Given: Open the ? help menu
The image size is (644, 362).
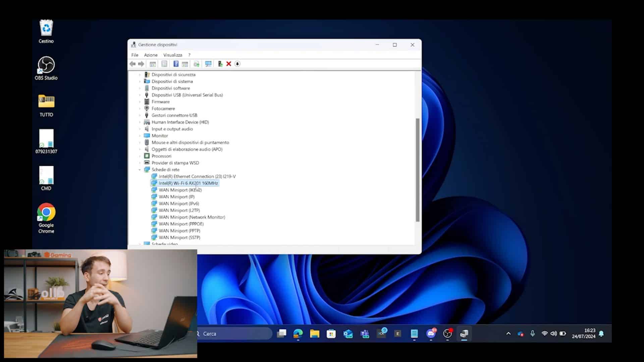Looking at the screenshot, I should tap(189, 55).
